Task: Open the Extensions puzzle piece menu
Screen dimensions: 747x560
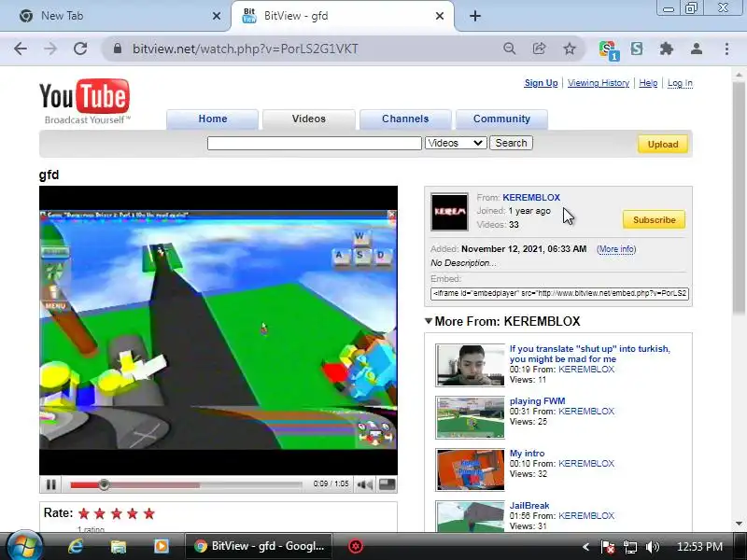Action: (667, 49)
